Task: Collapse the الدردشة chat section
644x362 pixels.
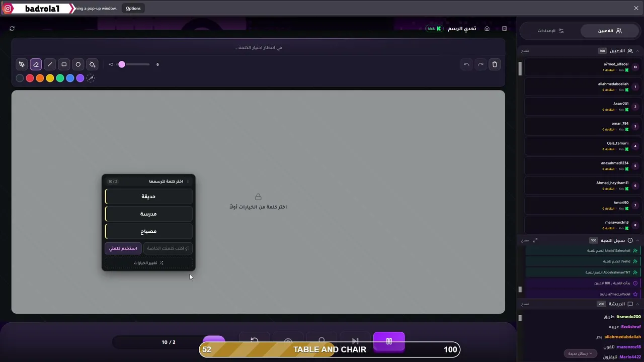Action: pyautogui.click(x=637, y=304)
